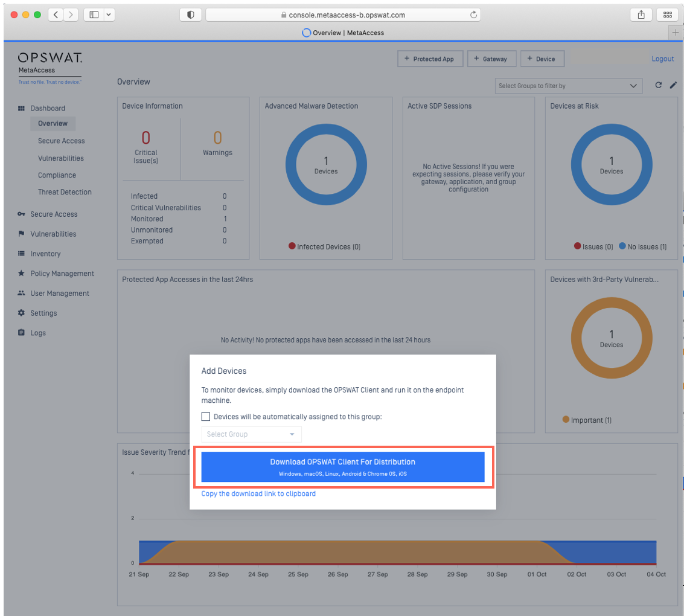Screen dimensions: 684x616
Task: Click the Safari forward navigation arrow
Action: [x=71, y=15]
